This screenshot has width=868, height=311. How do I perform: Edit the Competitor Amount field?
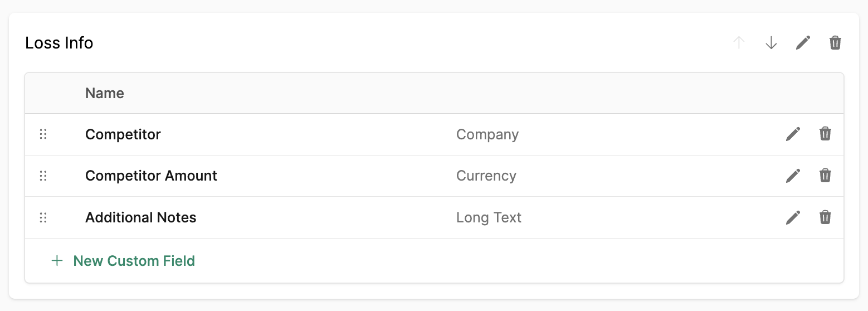tap(793, 176)
